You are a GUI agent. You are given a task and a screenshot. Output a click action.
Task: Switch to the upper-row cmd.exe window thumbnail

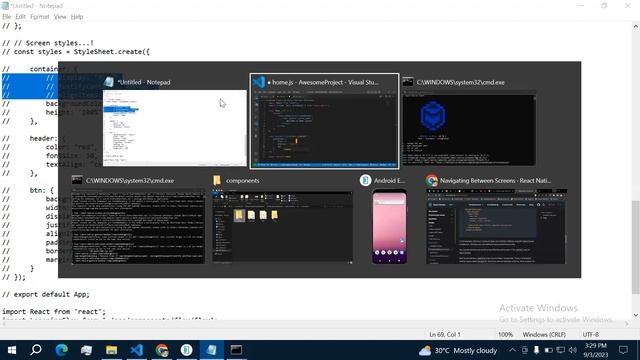(x=469, y=128)
